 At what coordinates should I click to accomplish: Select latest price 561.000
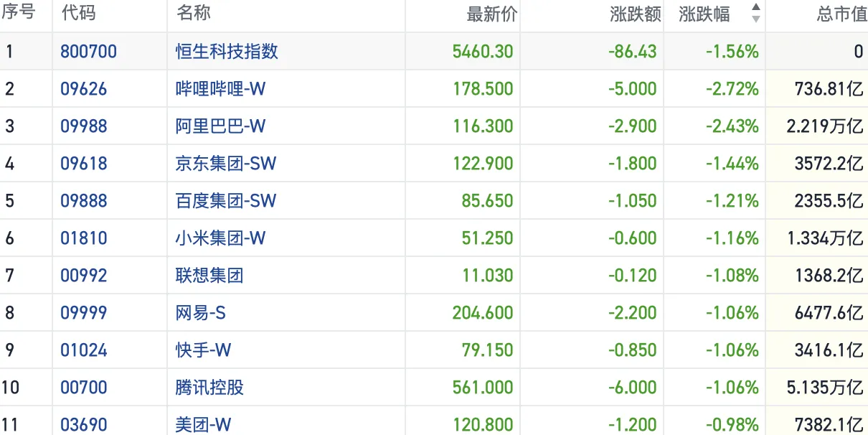click(x=483, y=388)
